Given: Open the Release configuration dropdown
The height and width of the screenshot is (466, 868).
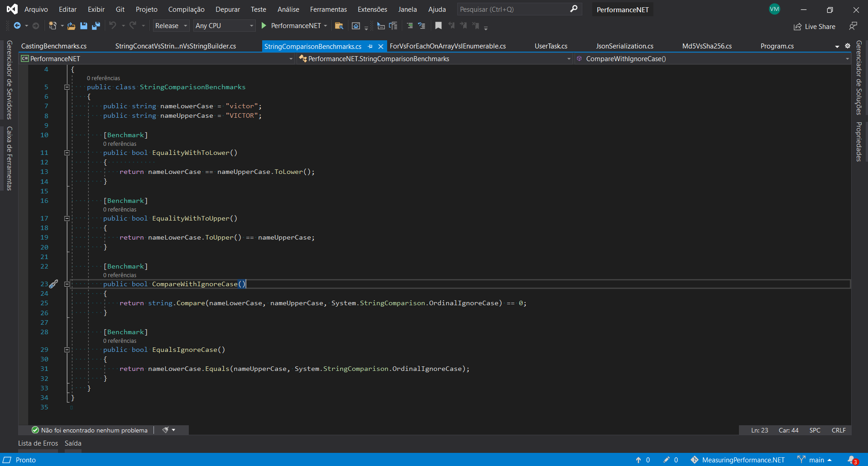Looking at the screenshot, I should [171, 26].
